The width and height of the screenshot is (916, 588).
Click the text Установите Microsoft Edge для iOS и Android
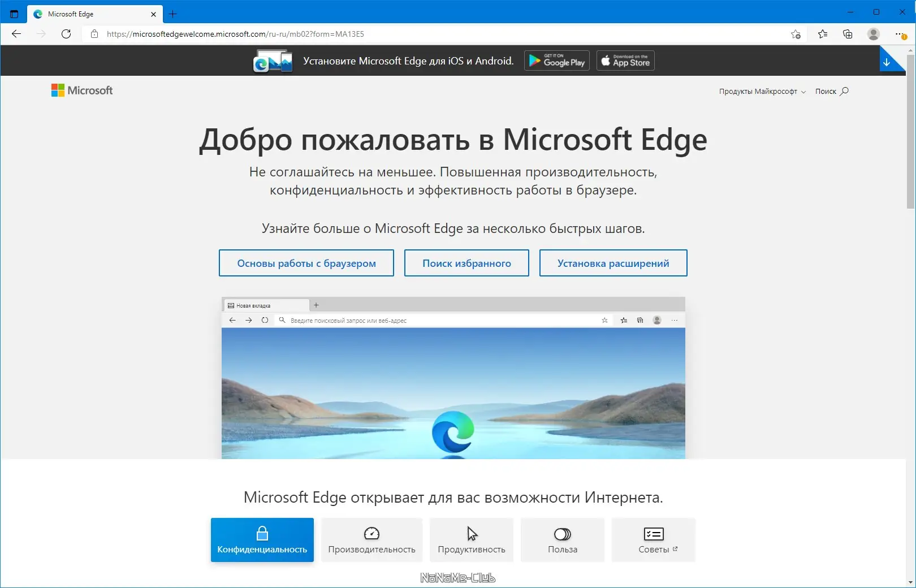pos(408,61)
